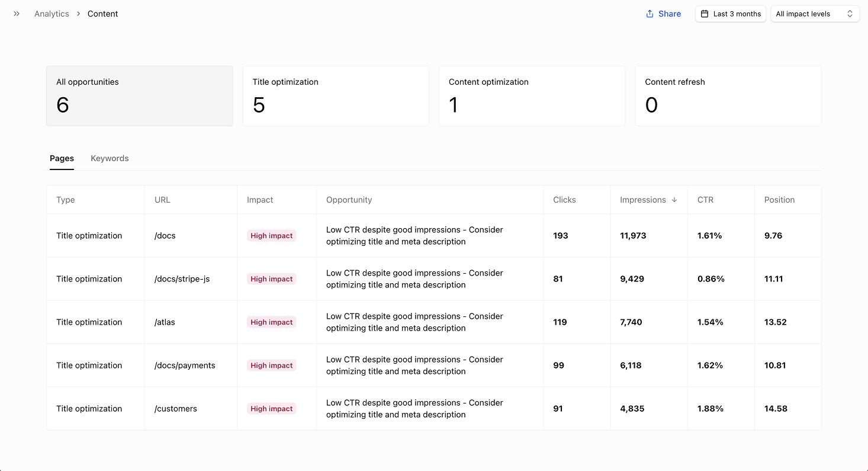The height and width of the screenshot is (471, 868).
Task: Click the impact level selector chevrons
Action: 850,14
